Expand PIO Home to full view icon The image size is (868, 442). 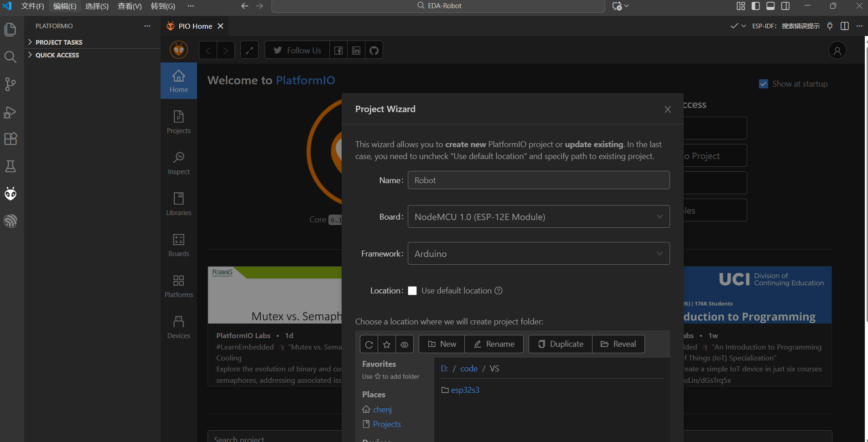click(249, 50)
